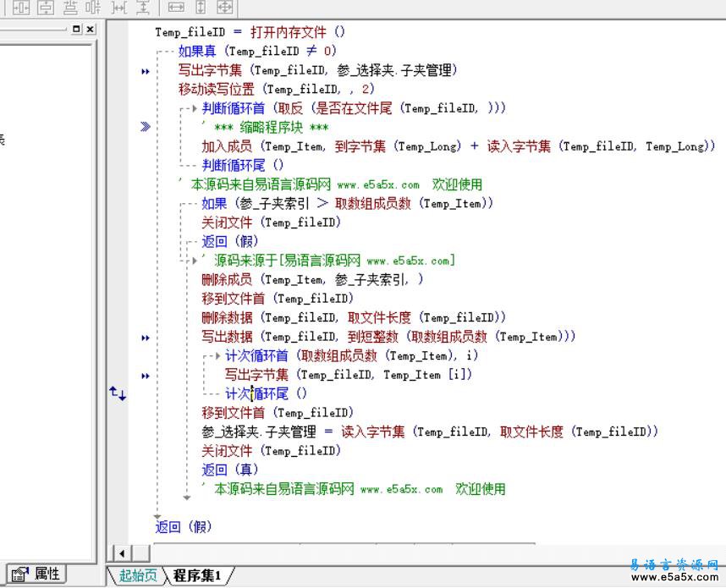Click the center-vertically alignment toolbar icon
726x588 pixels.
46,8
